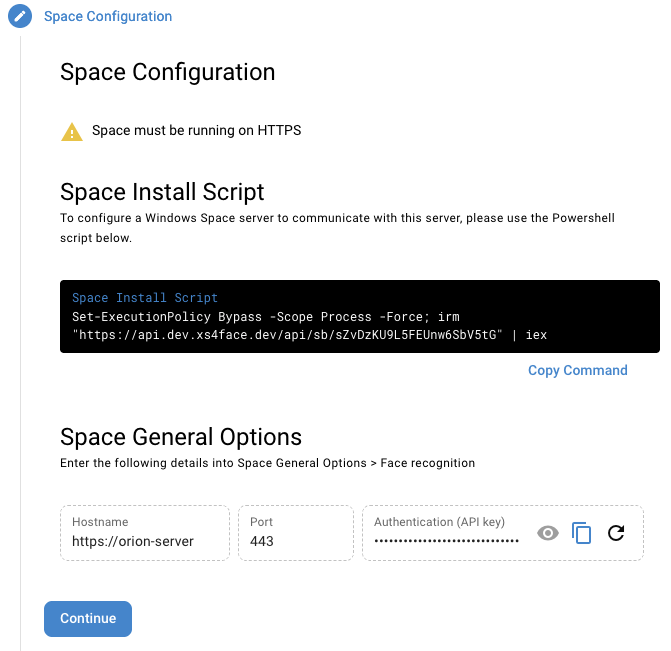Regenerate the API key with refresh icon
This screenshot has width=671, height=651.
point(616,533)
